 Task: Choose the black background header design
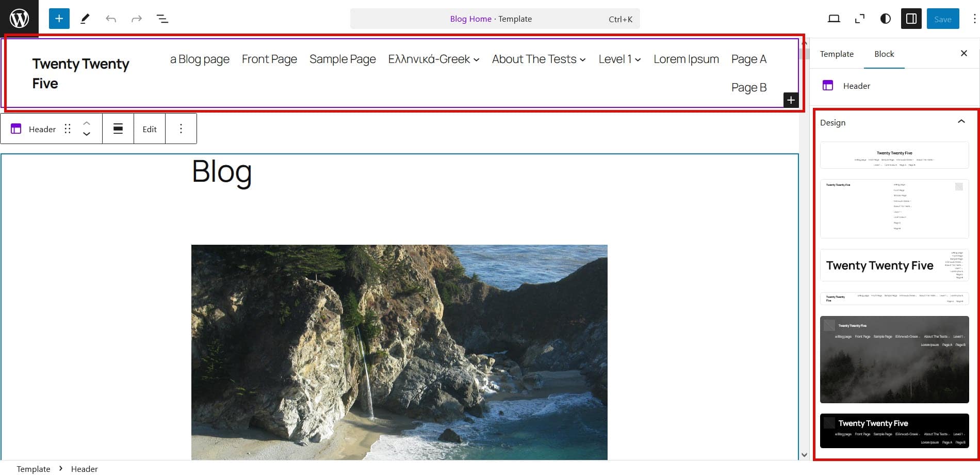click(x=894, y=431)
